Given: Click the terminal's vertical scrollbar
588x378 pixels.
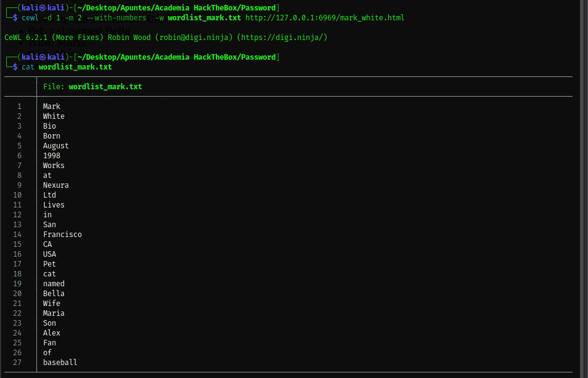Looking at the screenshot, I should tap(584, 185).
